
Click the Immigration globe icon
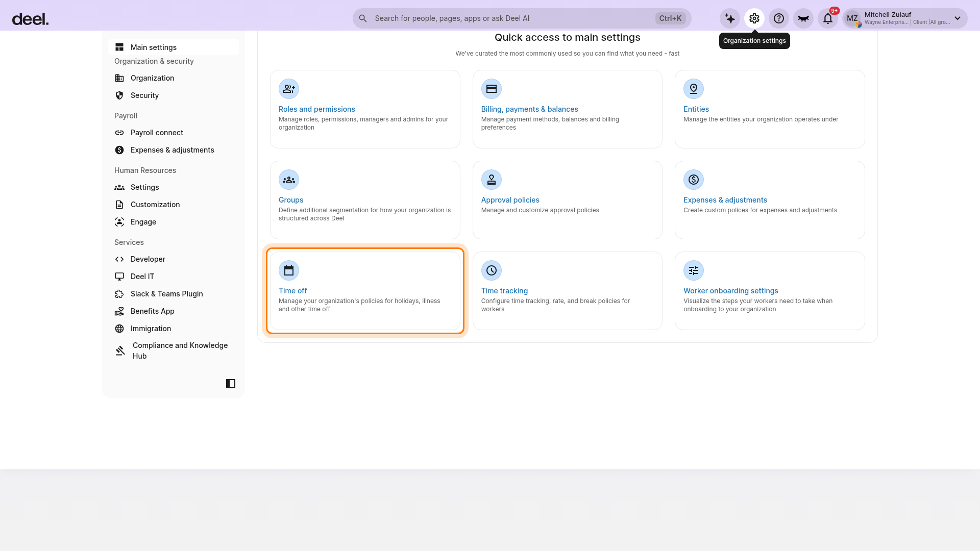[119, 329]
